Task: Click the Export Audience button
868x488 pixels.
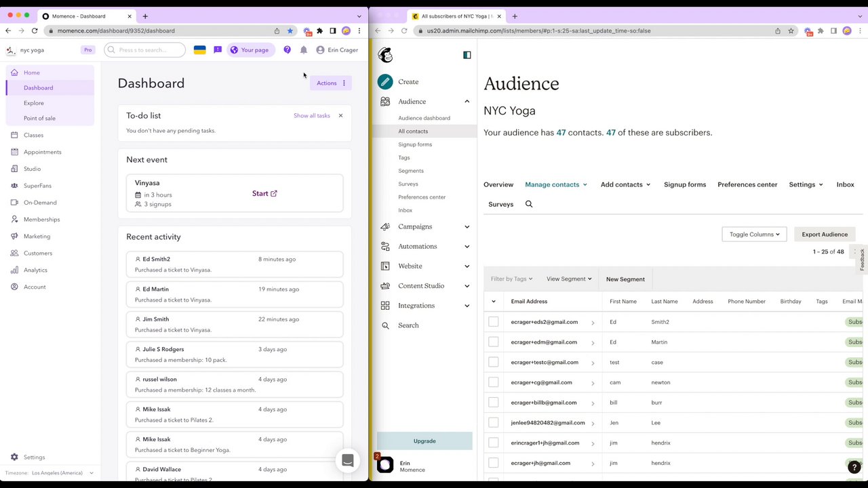Action: click(x=825, y=235)
